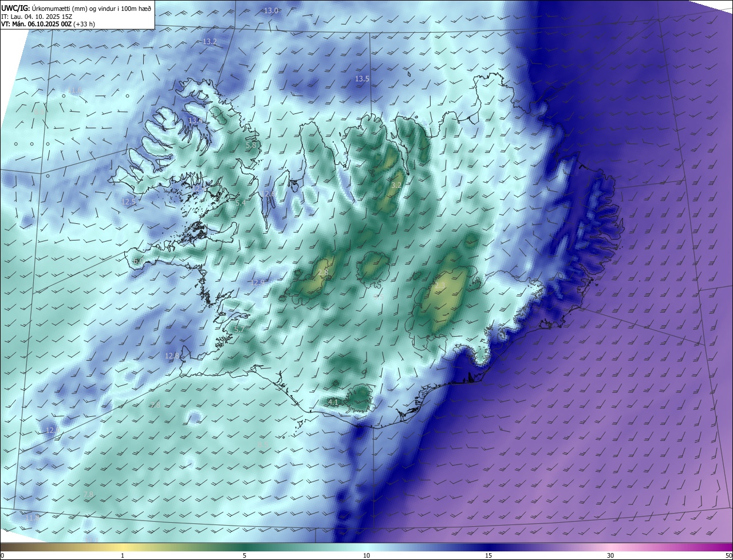Click the 1 tick on the color scale
Viewport: 733px width, 560px height.
tap(123, 555)
